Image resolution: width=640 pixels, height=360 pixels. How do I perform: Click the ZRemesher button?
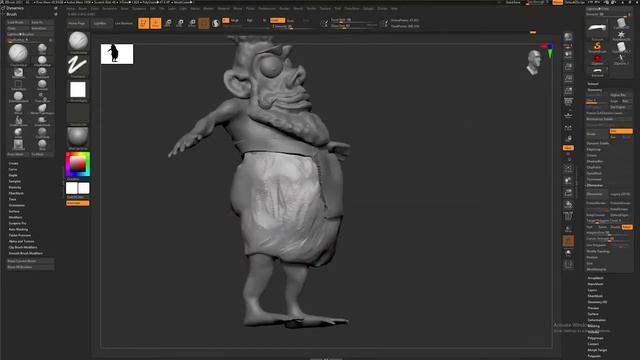(597, 194)
